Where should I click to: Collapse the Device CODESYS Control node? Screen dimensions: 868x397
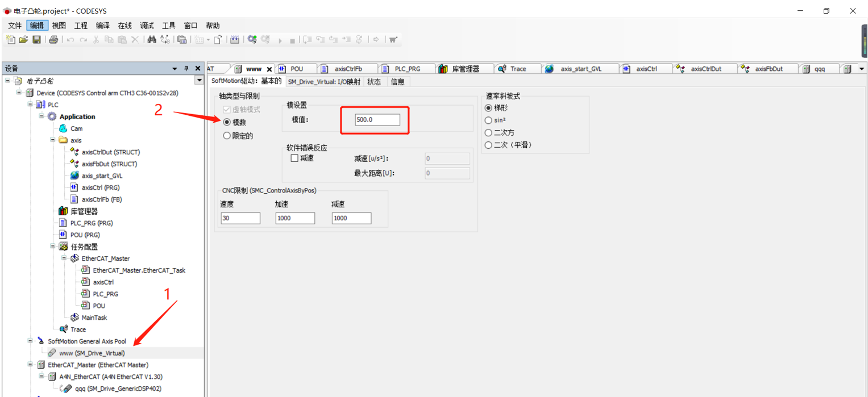coord(19,93)
